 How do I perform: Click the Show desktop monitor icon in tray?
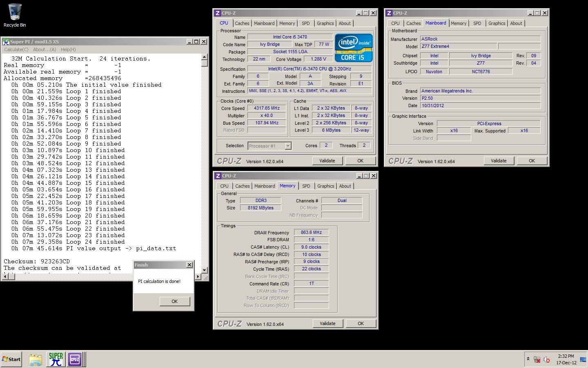tap(583, 359)
